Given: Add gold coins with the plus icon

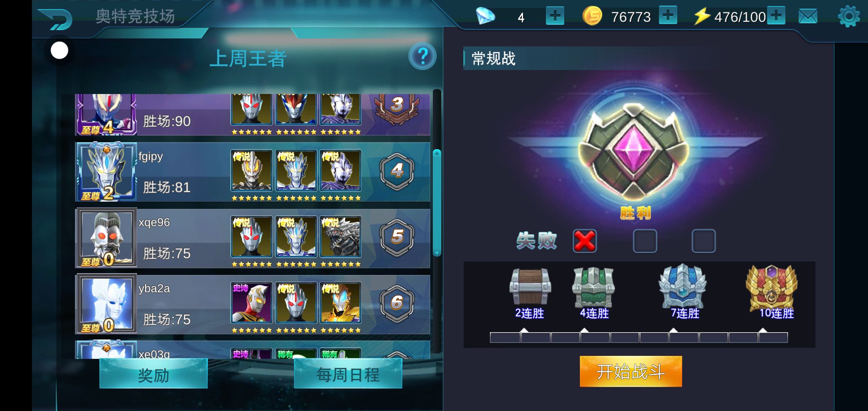Looking at the screenshot, I should (668, 16).
